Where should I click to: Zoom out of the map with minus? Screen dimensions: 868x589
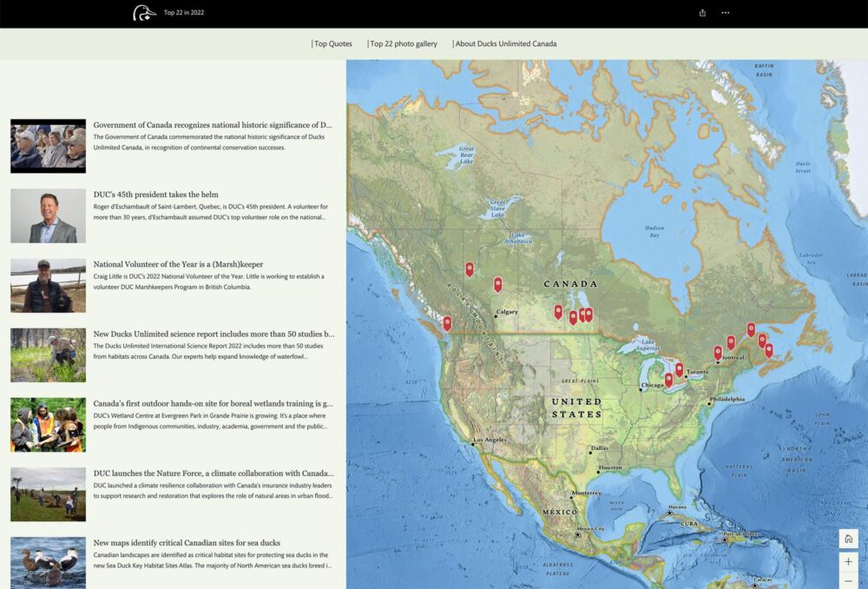[848, 581]
